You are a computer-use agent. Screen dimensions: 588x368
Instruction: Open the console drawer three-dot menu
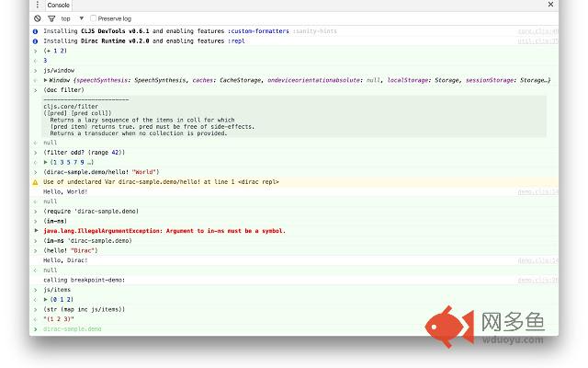pos(37,5)
